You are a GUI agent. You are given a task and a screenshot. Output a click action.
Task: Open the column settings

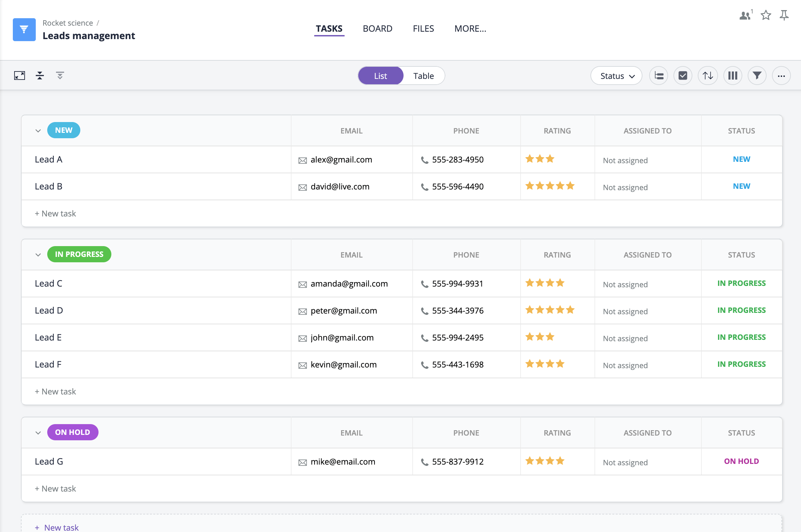pos(733,75)
